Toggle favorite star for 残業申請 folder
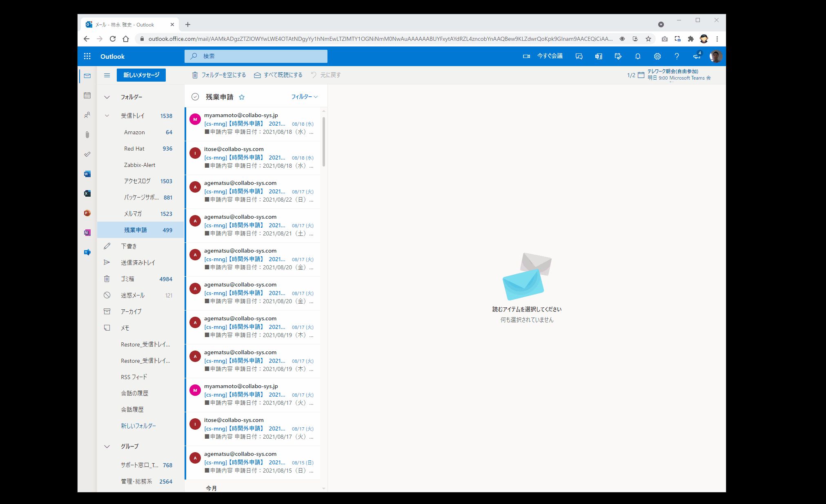Image resolution: width=826 pixels, height=504 pixels. pos(242,97)
